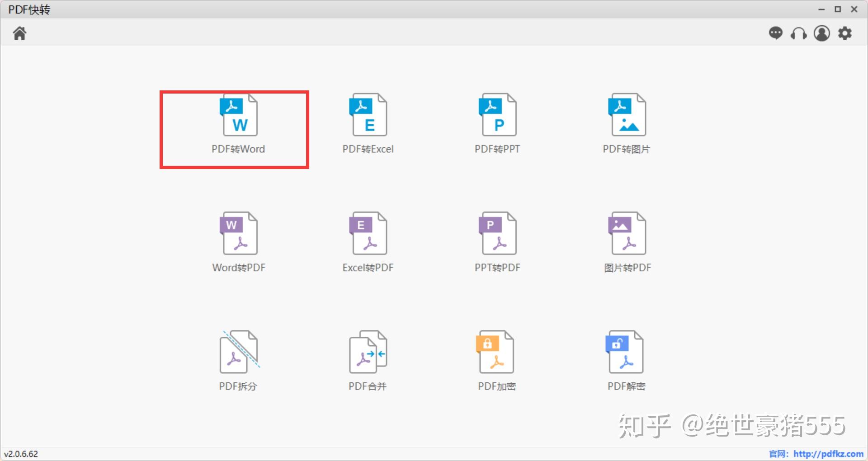Image resolution: width=868 pixels, height=461 pixels.
Task: Click the version number v2.0.6.62
Action: click(21, 454)
